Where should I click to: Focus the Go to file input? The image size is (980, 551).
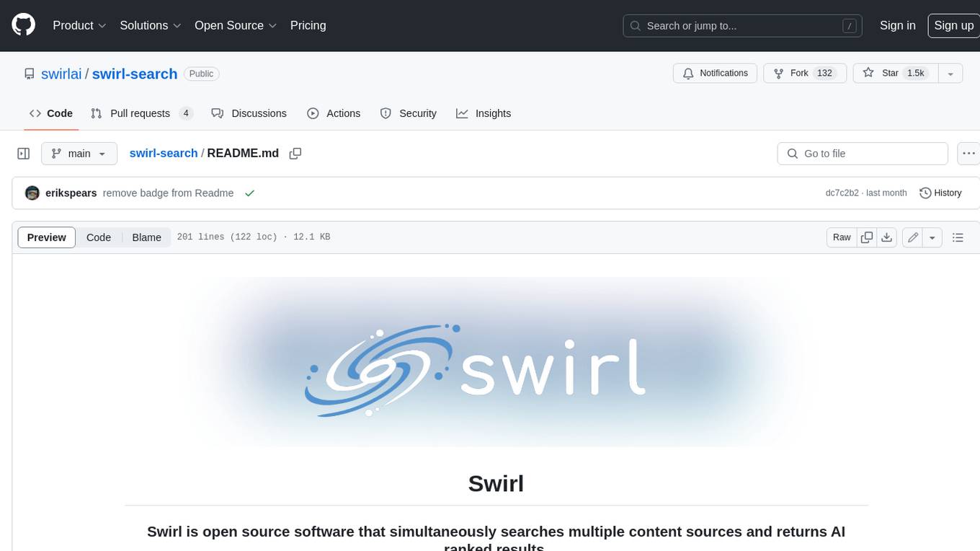click(x=863, y=154)
